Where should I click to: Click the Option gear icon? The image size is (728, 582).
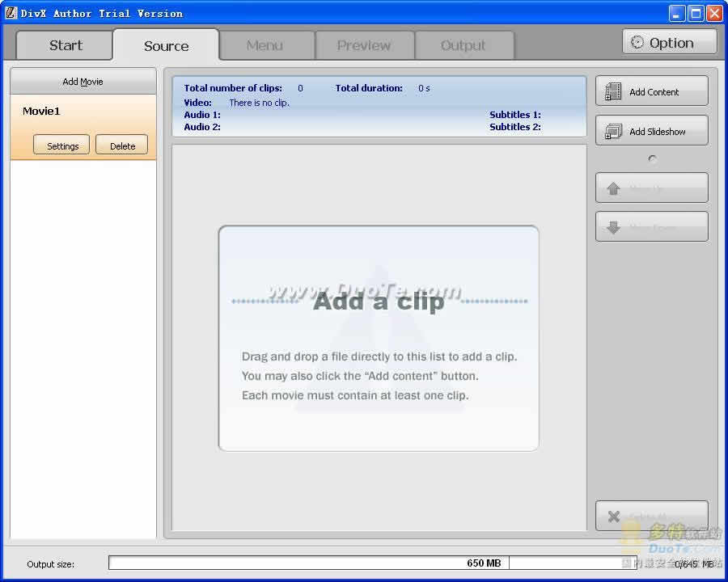[x=637, y=43]
